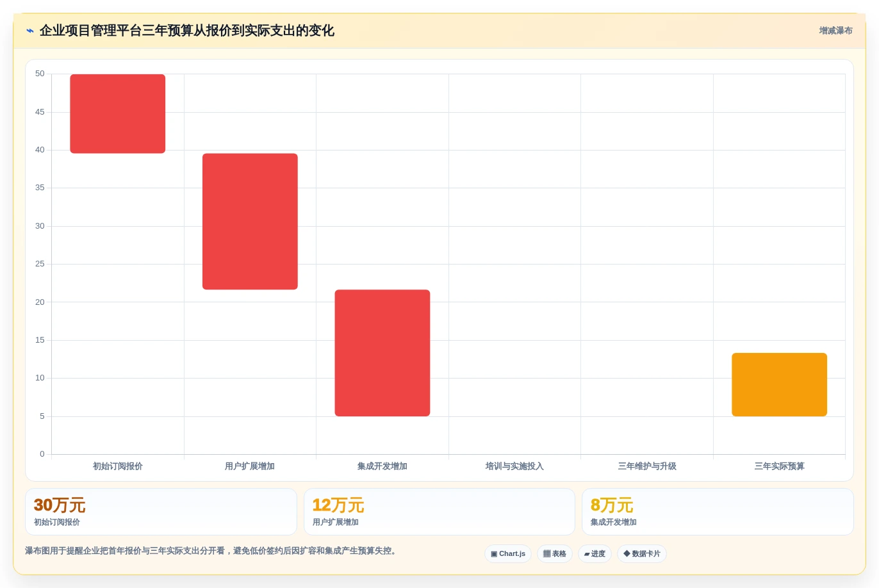
Task: Click the lightning icon beside the chart title
Action: [x=30, y=31]
